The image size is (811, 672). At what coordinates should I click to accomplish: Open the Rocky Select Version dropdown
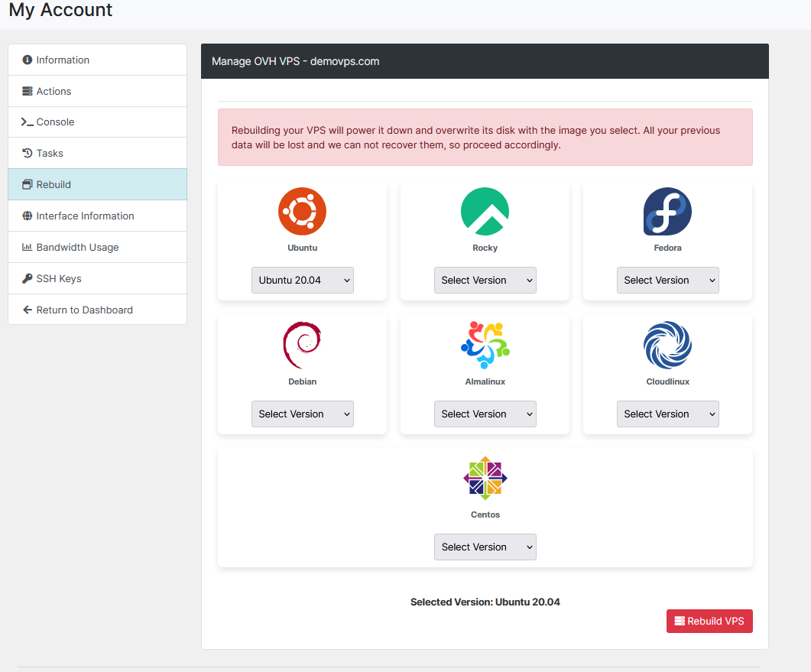485,280
